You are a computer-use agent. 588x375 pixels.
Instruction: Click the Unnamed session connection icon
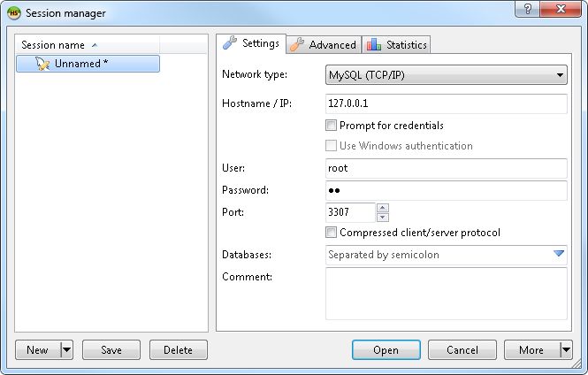42,64
